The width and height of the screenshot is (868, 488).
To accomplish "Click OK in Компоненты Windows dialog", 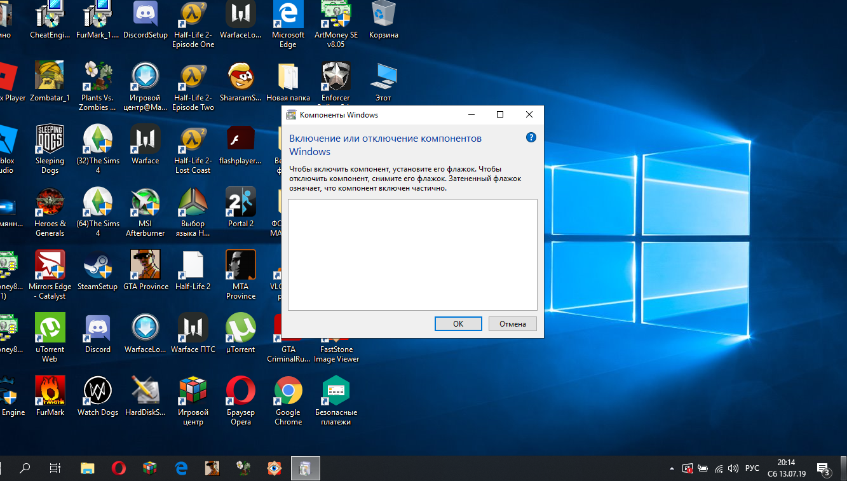I will 458,323.
